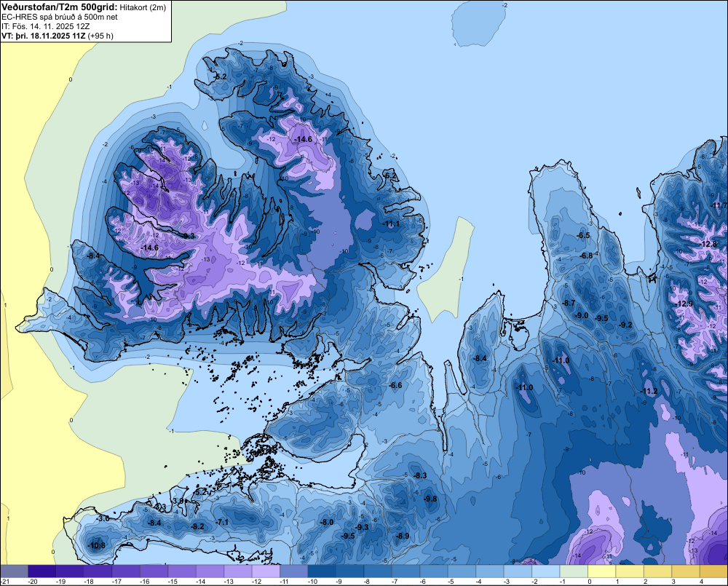This screenshot has height=586, width=728.
Task: Click the temperature value -3.6 on map
Action: (x=103, y=518)
